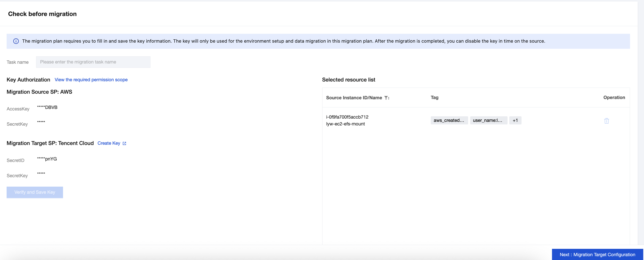Focus the Task name input field
Image resolution: width=644 pixels, height=260 pixels.
click(x=93, y=62)
